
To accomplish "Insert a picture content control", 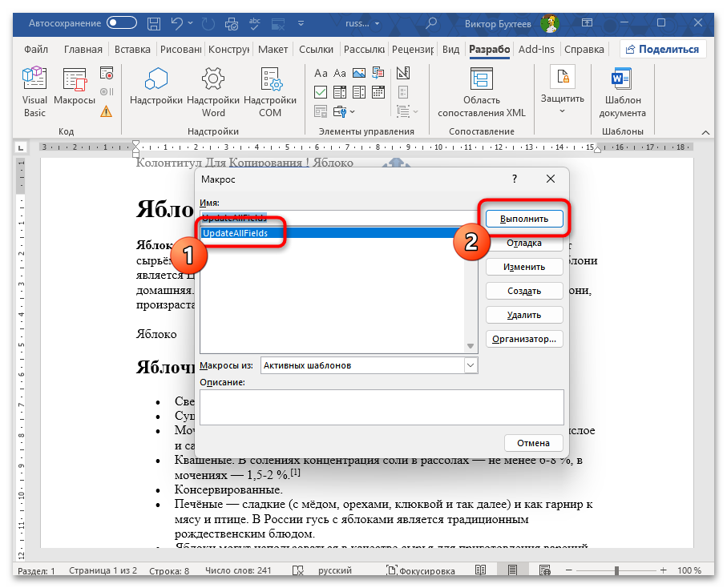I will point(359,73).
